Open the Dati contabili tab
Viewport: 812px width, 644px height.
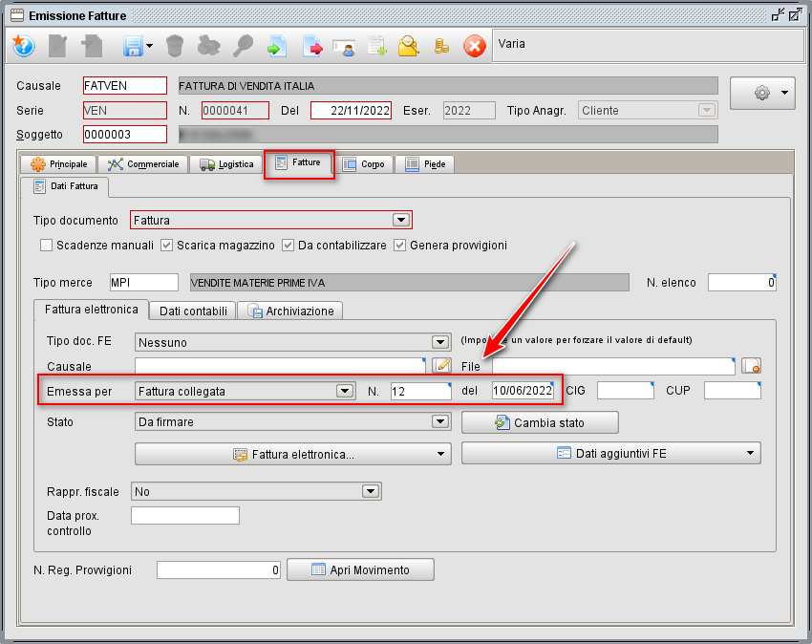tap(193, 311)
